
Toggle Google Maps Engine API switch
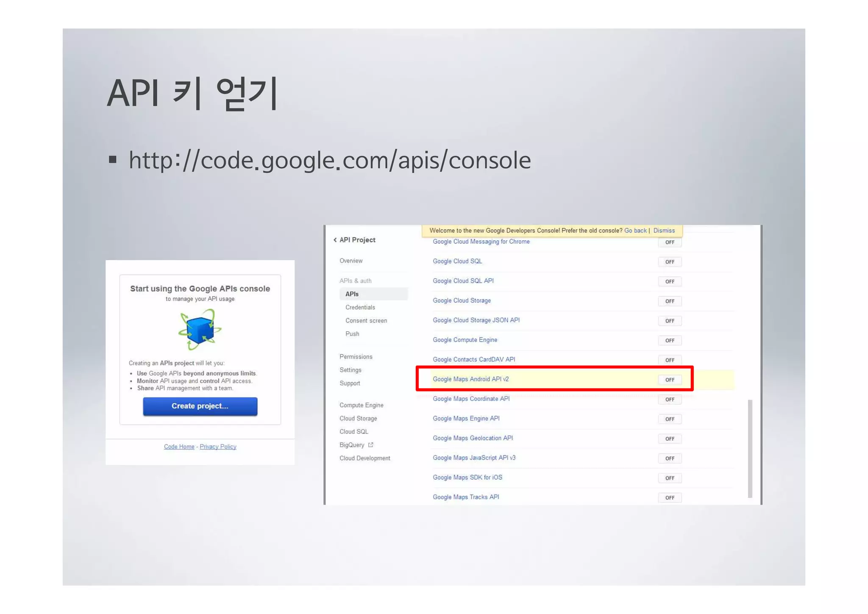coord(670,419)
